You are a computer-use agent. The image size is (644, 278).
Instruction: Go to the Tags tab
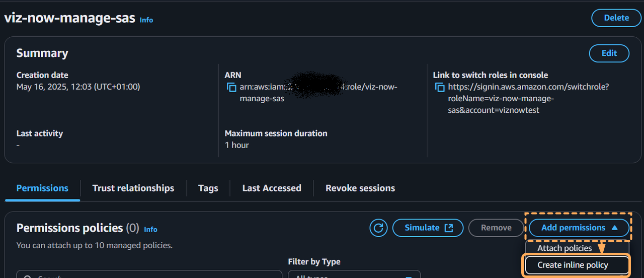(208, 188)
